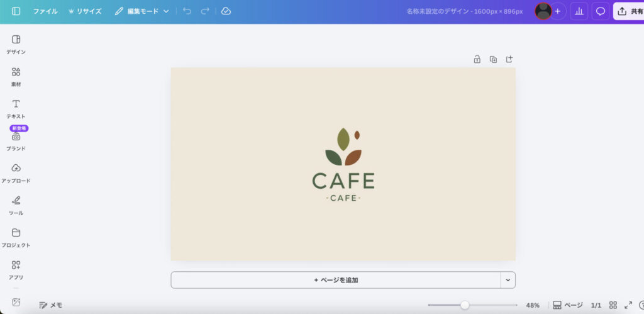Expand the 編集モード dropdown
The height and width of the screenshot is (314, 644).
tap(142, 11)
